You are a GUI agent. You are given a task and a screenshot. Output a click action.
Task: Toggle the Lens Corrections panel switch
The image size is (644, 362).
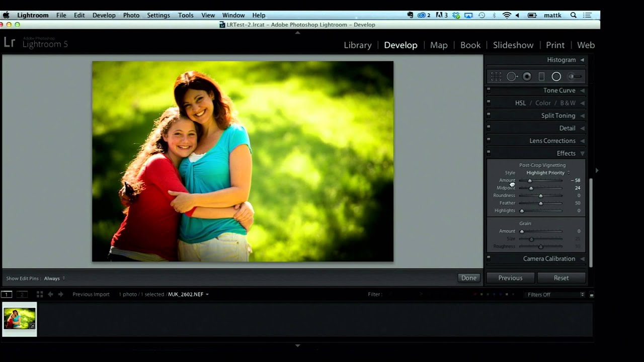(x=488, y=140)
